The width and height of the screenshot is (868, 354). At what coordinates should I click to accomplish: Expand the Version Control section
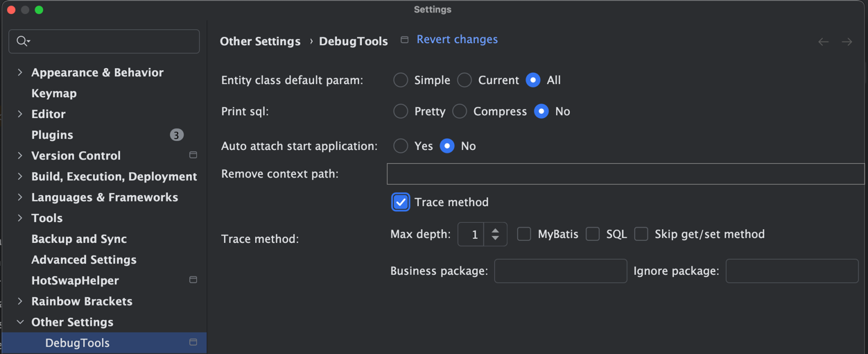tap(19, 155)
